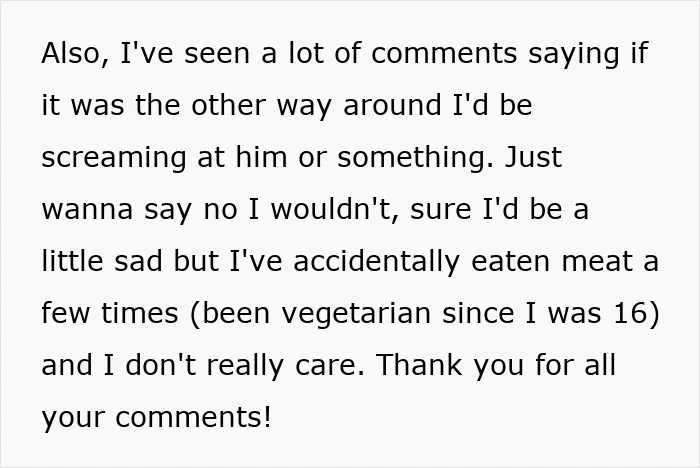Click the word "comments" in the first line

444,53
